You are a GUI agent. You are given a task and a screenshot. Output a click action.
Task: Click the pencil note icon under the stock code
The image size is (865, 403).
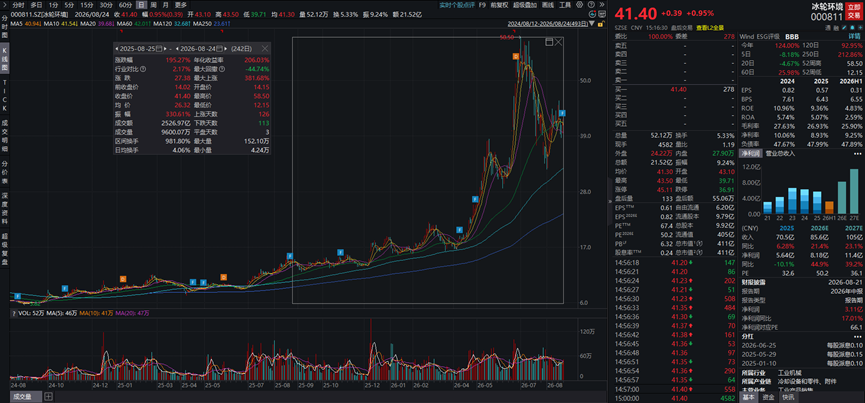(844, 28)
